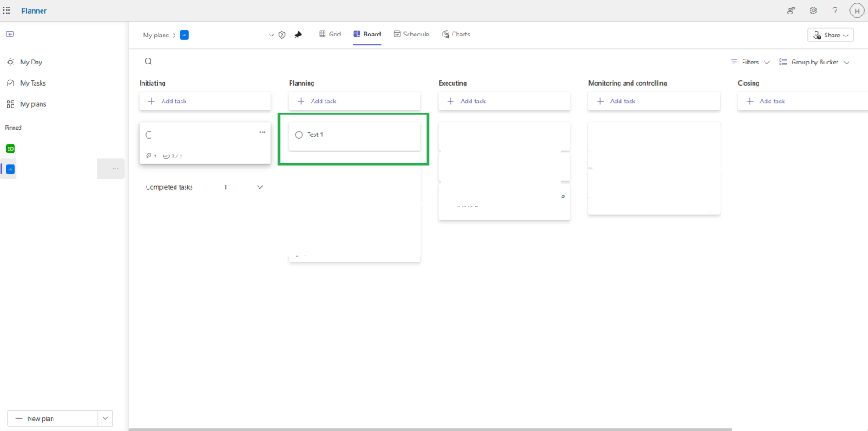868x431 pixels.
Task: Open the Filters dropdown
Action: point(750,62)
